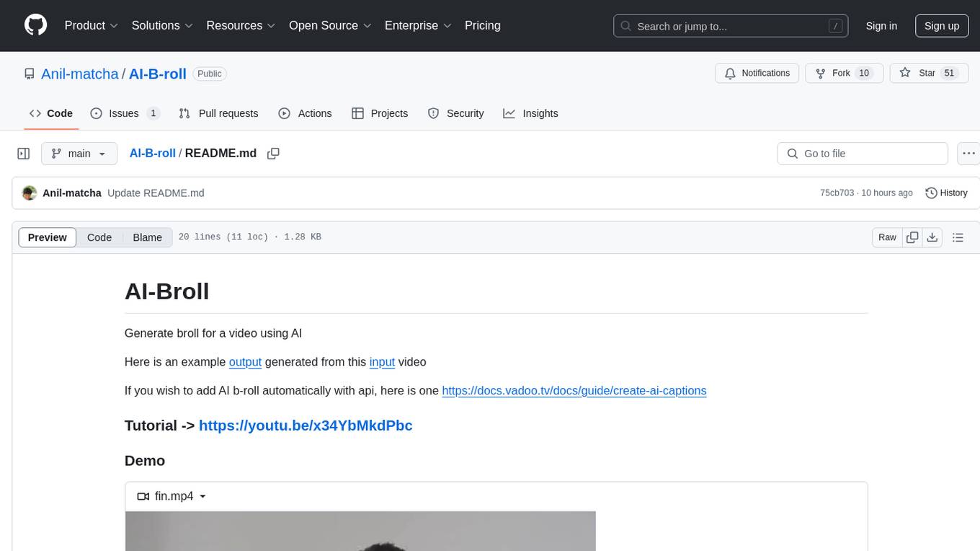Viewport: 980px width, 551px height.
Task: Copy the file path icon
Action: coord(273,154)
